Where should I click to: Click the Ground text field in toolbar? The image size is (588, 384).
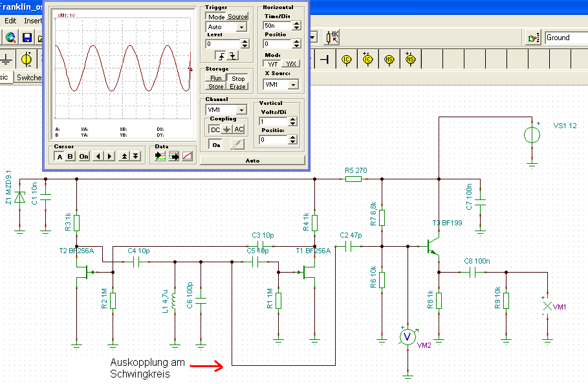(x=566, y=38)
